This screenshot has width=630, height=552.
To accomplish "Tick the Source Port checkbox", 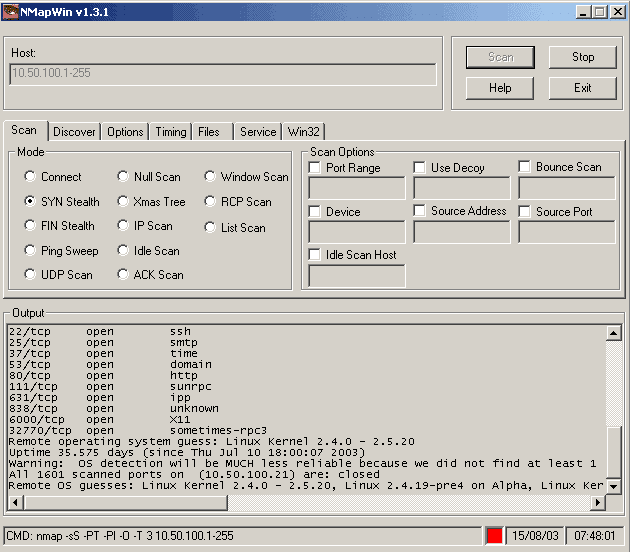I will pos(524,211).
